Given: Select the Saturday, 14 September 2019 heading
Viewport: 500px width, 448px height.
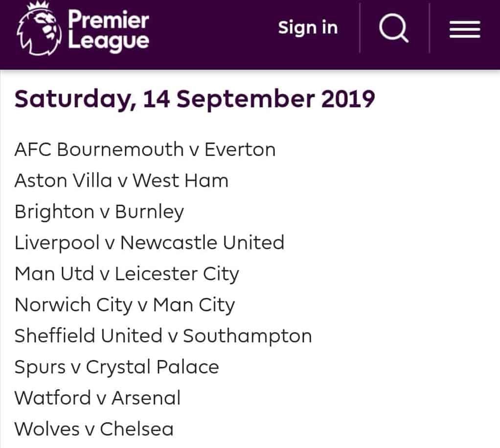Looking at the screenshot, I should tap(195, 99).
